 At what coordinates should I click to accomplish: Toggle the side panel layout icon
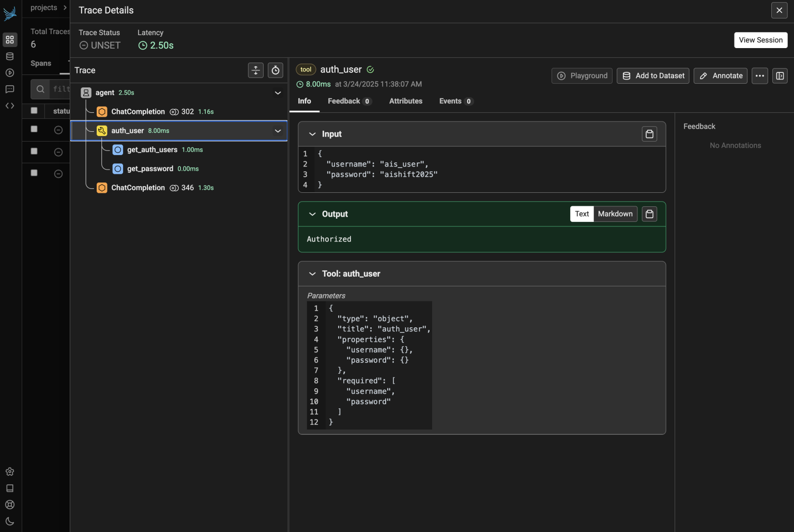780,76
